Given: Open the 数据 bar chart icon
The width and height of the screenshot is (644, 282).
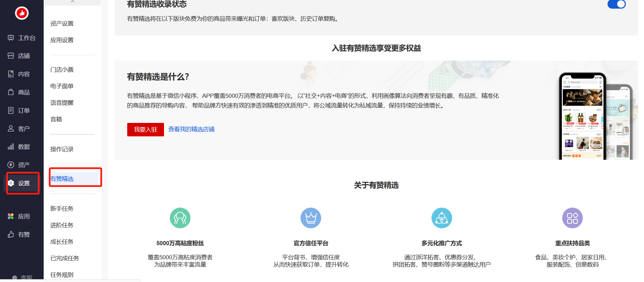Looking at the screenshot, I should 11,147.
